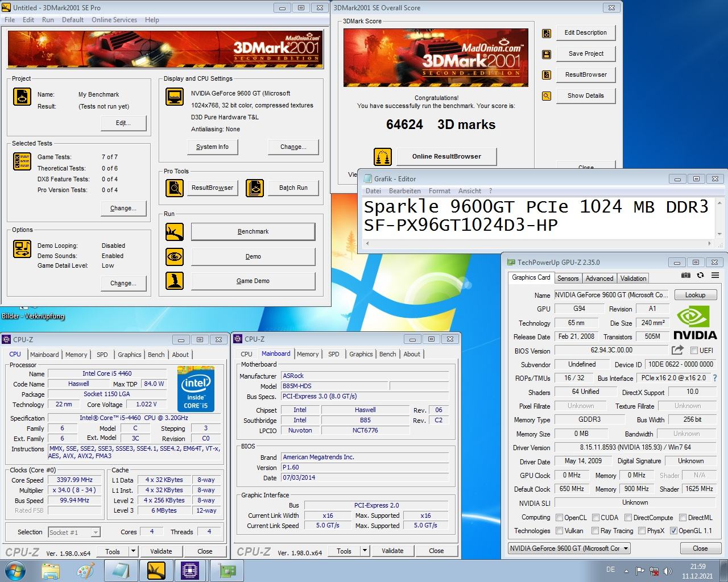Switch to the Sensors tab in GPU-Z
This screenshot has height=582, width=728.
tap(568, 278)
